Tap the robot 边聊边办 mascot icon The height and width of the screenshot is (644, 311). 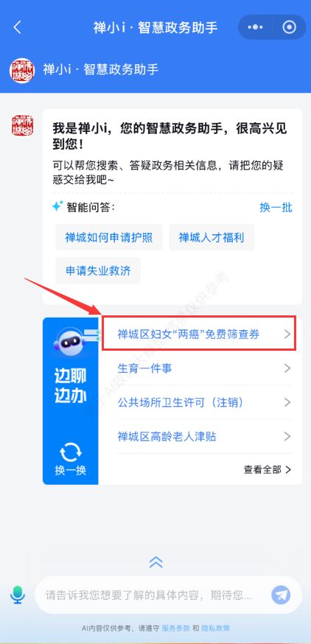coord(70,340)
